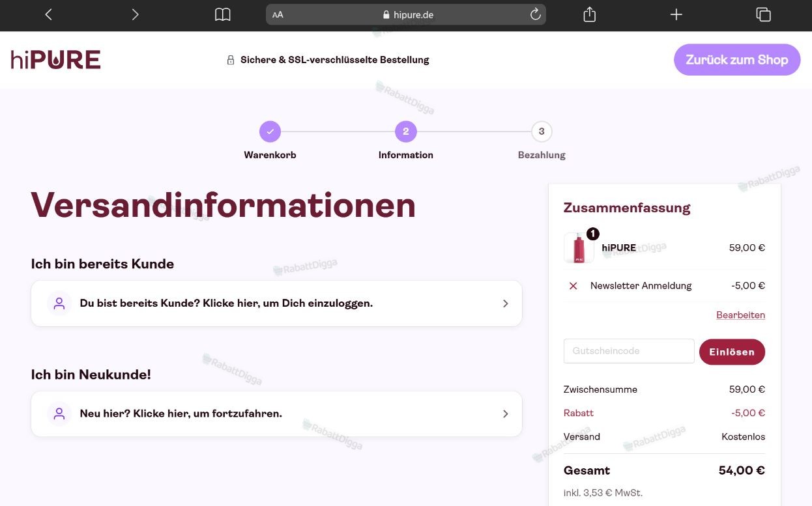The image size is (812, 506).
Task: Click the Kostenlos shipping value
Action: pos(743,436)
